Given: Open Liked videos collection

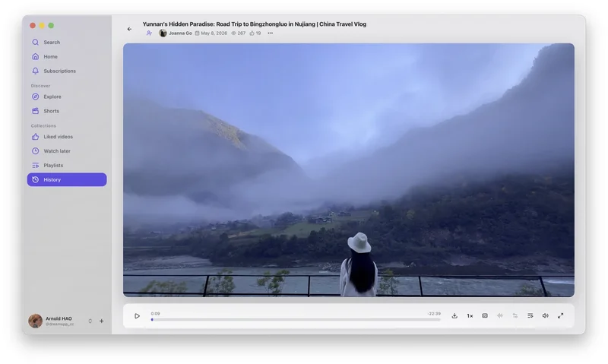Looking at the screenshot, I should pyautogui.click(x=67, y=137).
